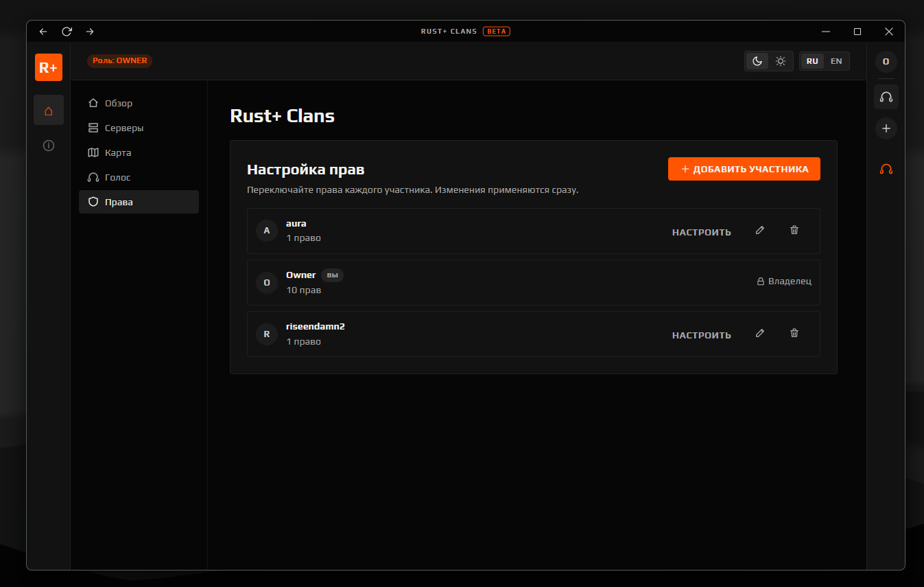Viewport: 924px width, 587px height.
Task: Click the 10 прав text
Action: pos(304,290)
